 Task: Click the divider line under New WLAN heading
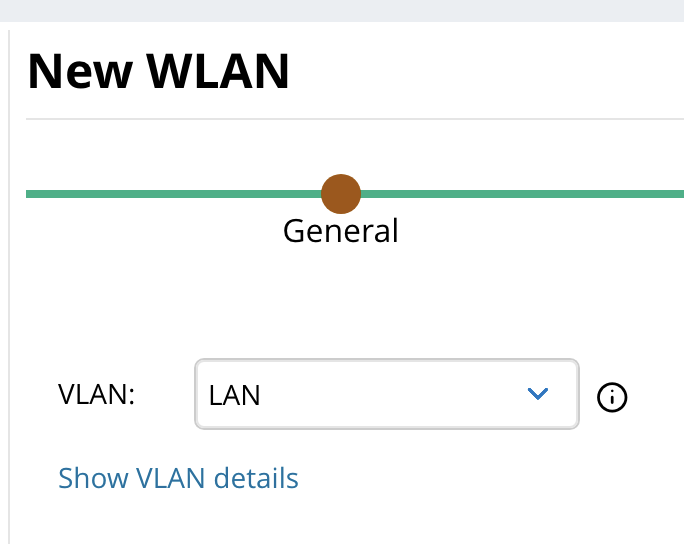pos(342,119)
